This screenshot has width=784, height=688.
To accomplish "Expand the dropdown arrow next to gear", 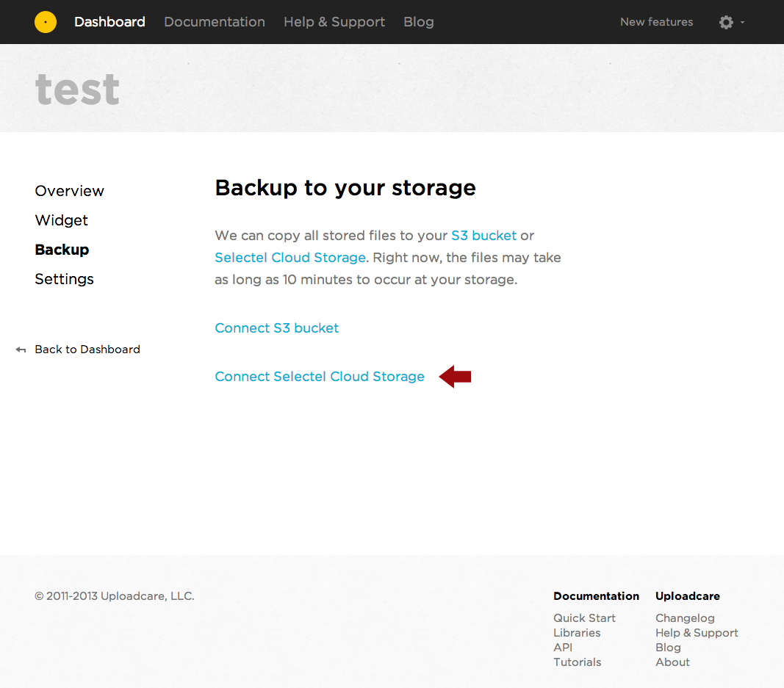I will point(743,22).
